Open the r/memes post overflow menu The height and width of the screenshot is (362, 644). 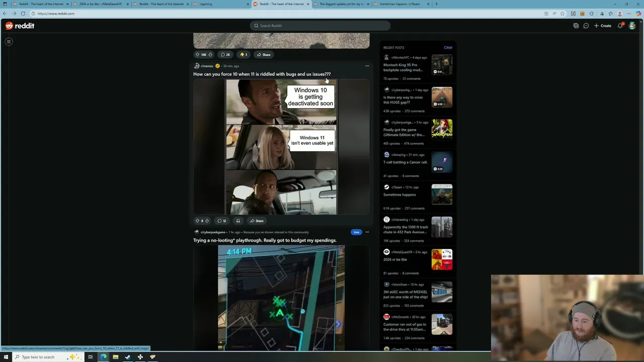(x=367, y=66)
